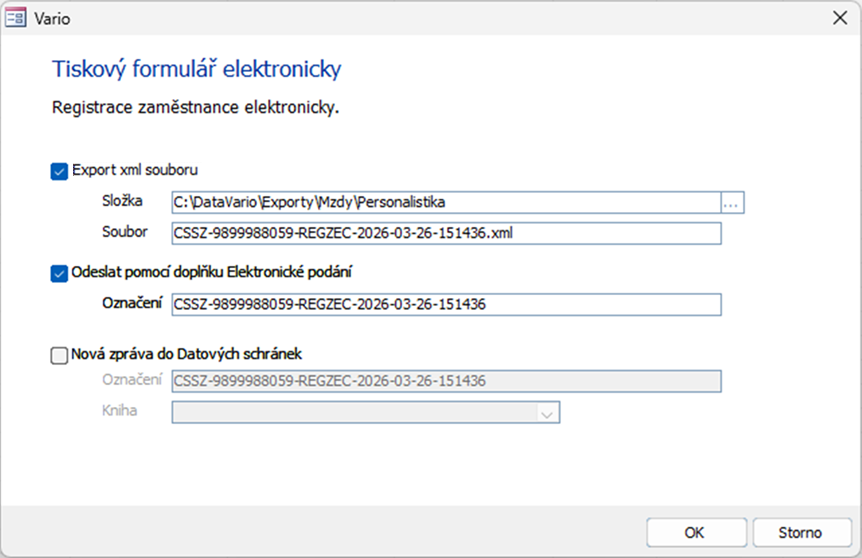Click the Označení label below Odeslat pomocí doplňku
Image resolution: width=862 pixels, height=558 pixels.
pyautogui.click(x=132, y=303)
